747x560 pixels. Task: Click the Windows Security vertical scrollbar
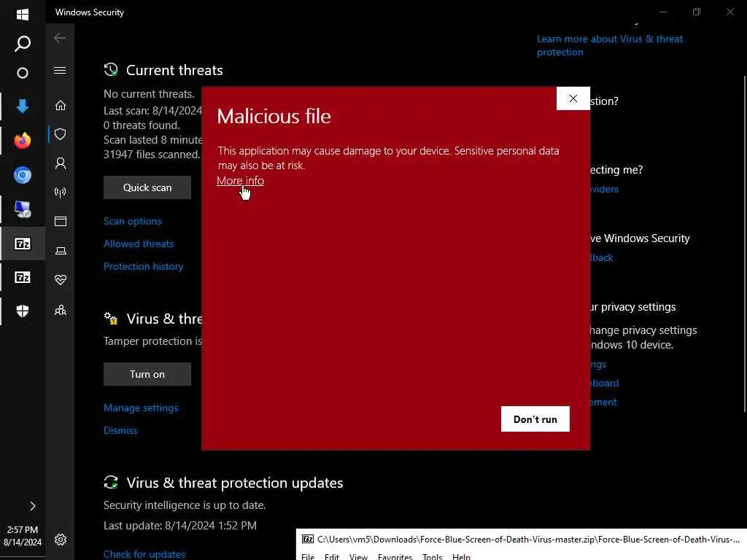pos(745,243)
